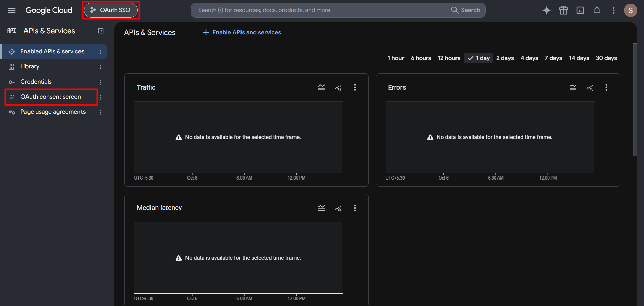The width and height of the screenshot is (644, 306).
Task: Open Median latency chart more options
Action: (355, 208)
